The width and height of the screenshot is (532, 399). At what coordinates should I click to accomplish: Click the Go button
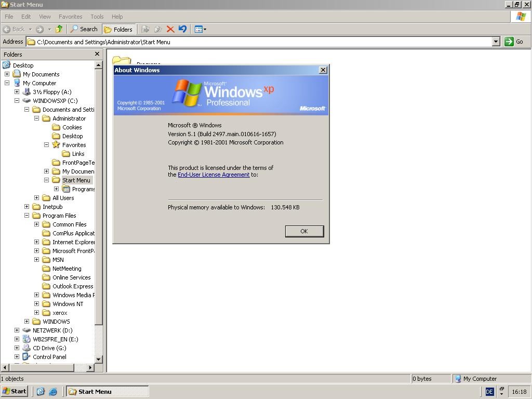click(x=514, y=42)
